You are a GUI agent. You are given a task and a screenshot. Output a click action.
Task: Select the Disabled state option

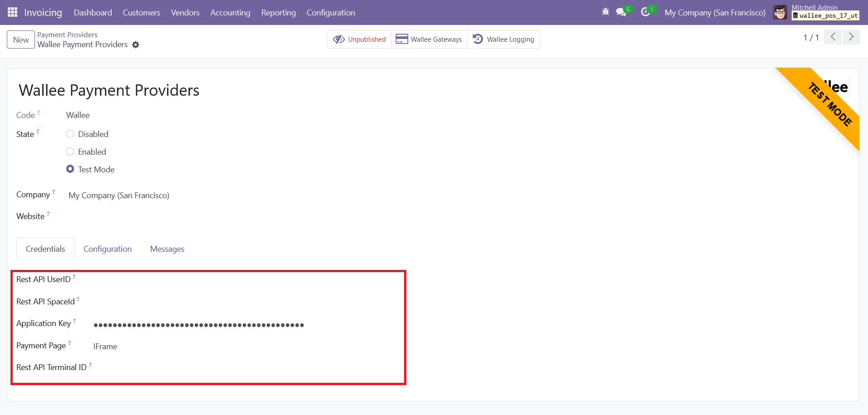tap(70, 134)
